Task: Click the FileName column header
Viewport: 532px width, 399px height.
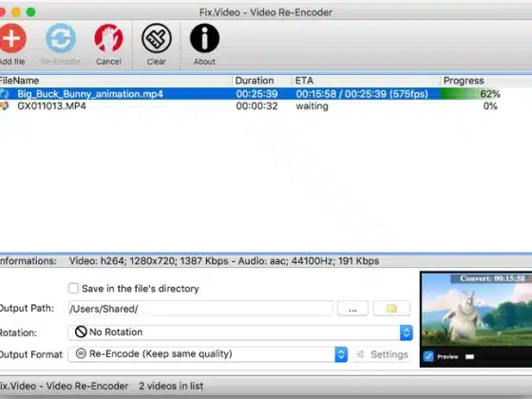Action: (x=116, y=81)
